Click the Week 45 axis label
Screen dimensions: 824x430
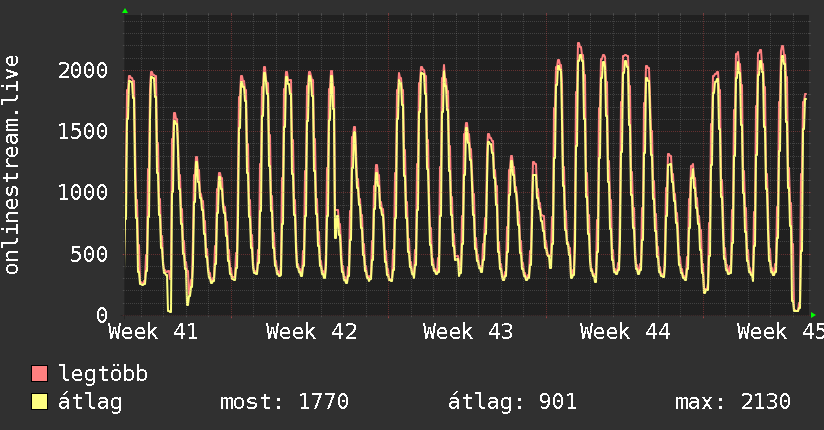(780, 332)
